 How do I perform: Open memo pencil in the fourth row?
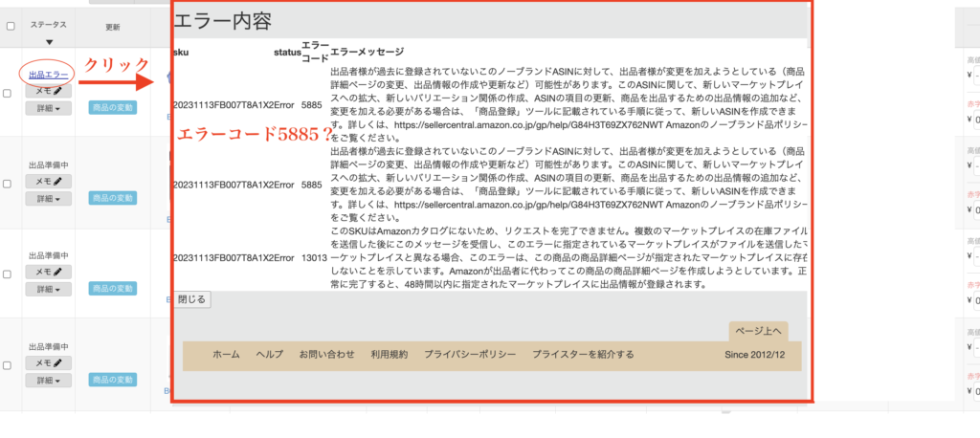[x=49, y=363]
